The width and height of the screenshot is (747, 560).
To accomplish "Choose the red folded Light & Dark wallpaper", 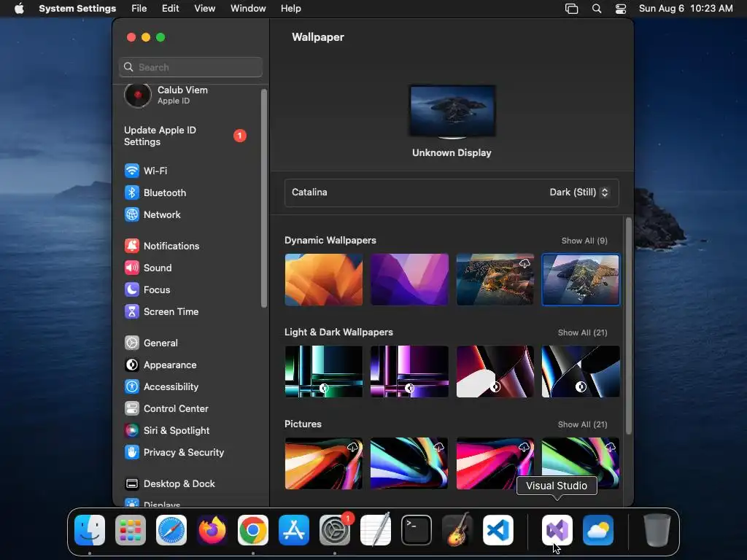I will 495,371.
